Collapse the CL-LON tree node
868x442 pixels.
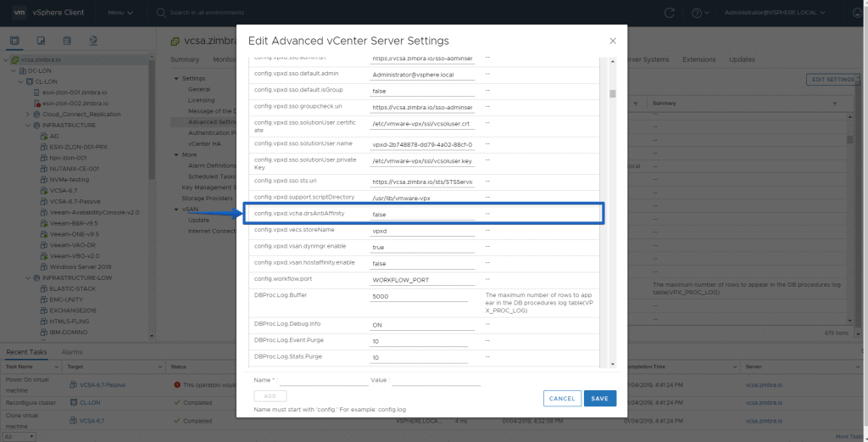(x=21, y=81)
